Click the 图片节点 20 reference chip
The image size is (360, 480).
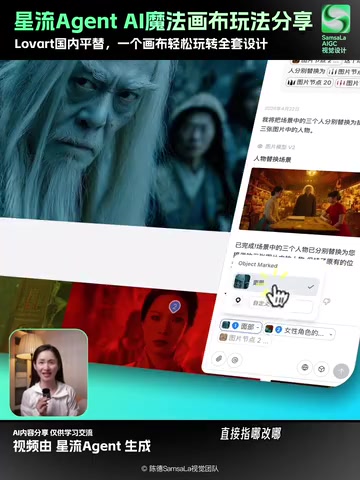309,82
